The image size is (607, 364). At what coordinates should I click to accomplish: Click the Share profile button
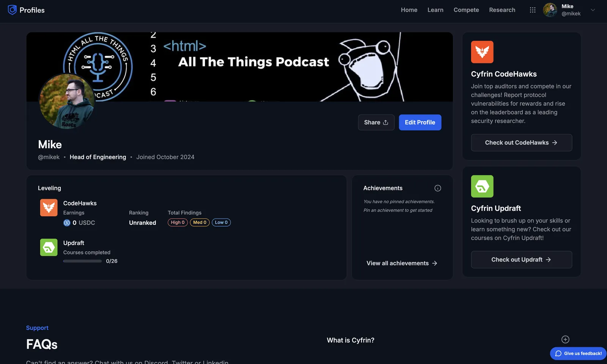point(376,122)
